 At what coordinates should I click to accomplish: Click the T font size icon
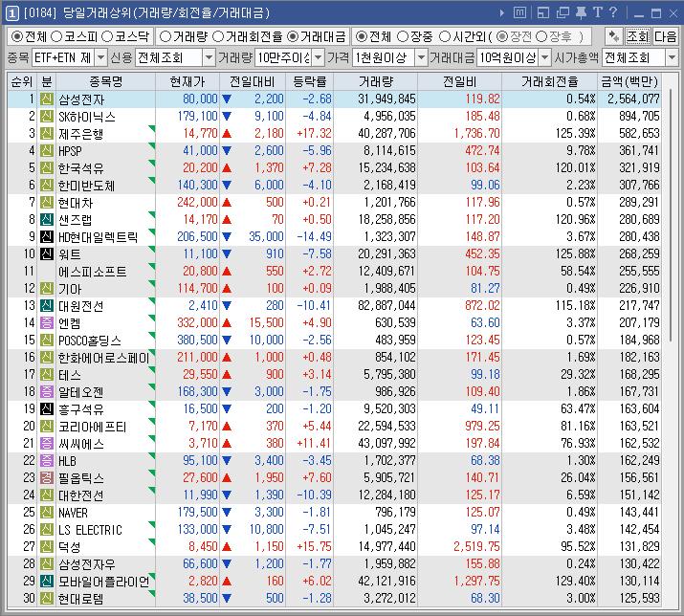tap(597, 12)
